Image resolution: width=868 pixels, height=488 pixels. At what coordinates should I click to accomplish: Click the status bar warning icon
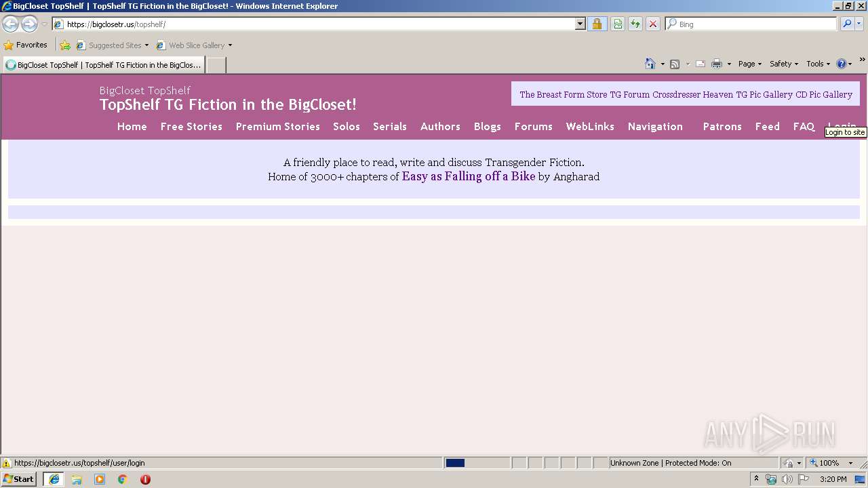7,463
